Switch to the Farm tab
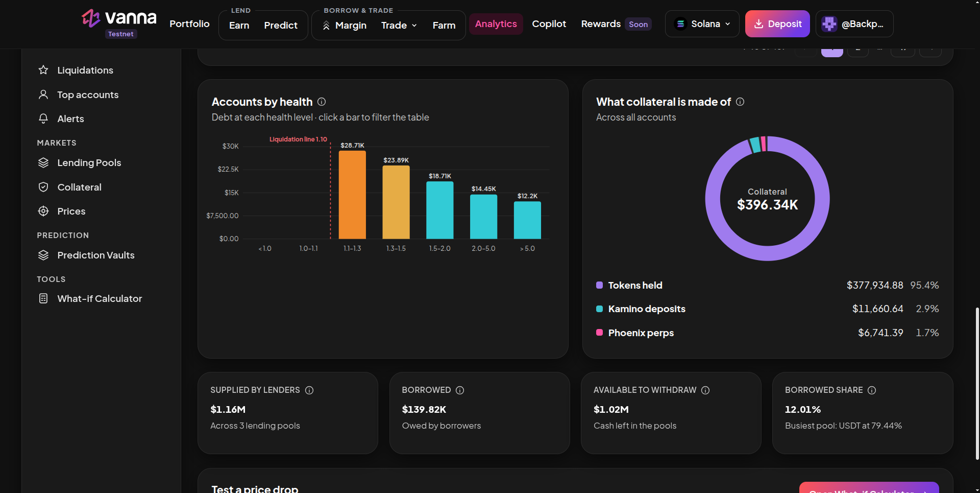 tap(444, 26)
